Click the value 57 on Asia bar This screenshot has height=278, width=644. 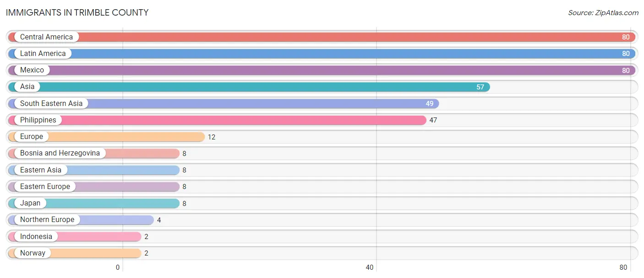click(480, 87)
